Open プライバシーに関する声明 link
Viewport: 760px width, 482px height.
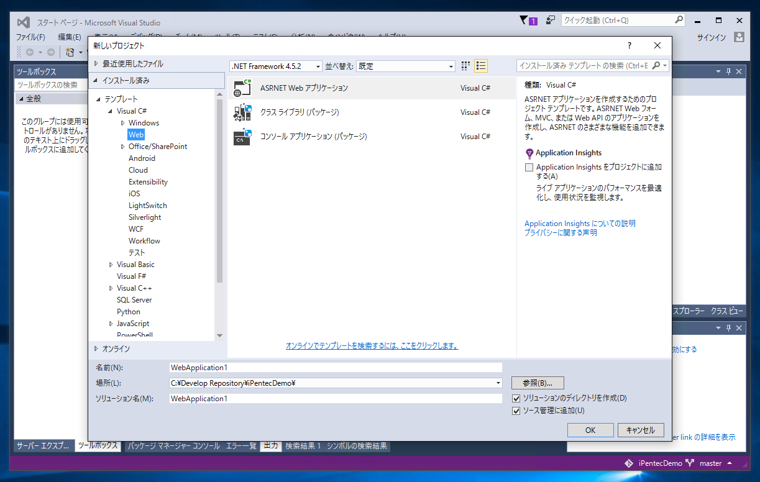[x=561, y=233]
